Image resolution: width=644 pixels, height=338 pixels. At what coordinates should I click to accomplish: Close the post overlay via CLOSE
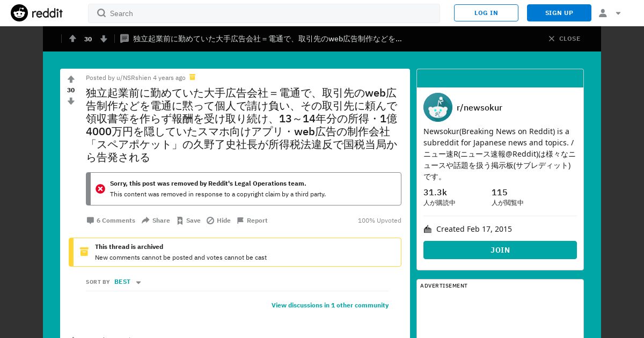click(x=564, y=39)
